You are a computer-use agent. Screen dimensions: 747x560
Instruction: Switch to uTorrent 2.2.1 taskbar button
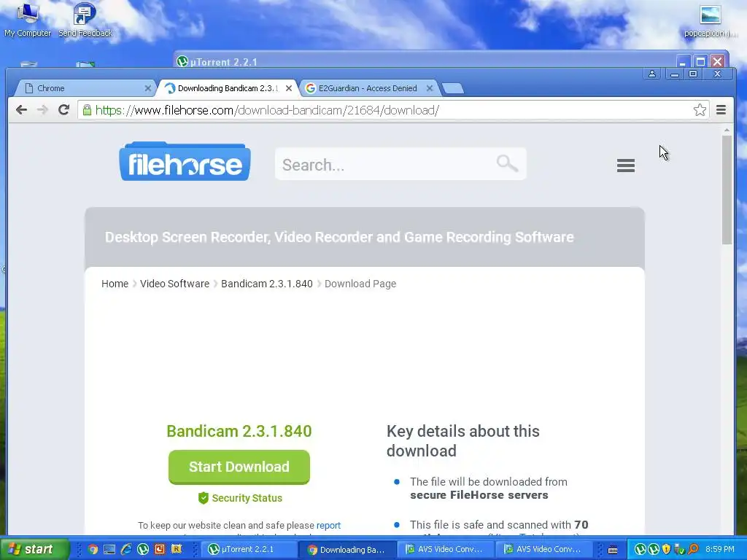[249, 549]
